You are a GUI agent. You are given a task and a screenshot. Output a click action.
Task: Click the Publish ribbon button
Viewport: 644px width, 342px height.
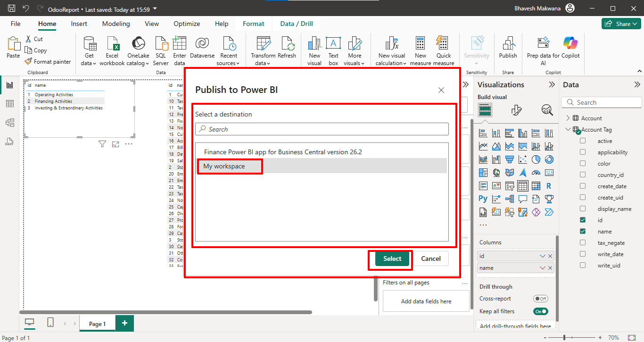tap(508, 48)
